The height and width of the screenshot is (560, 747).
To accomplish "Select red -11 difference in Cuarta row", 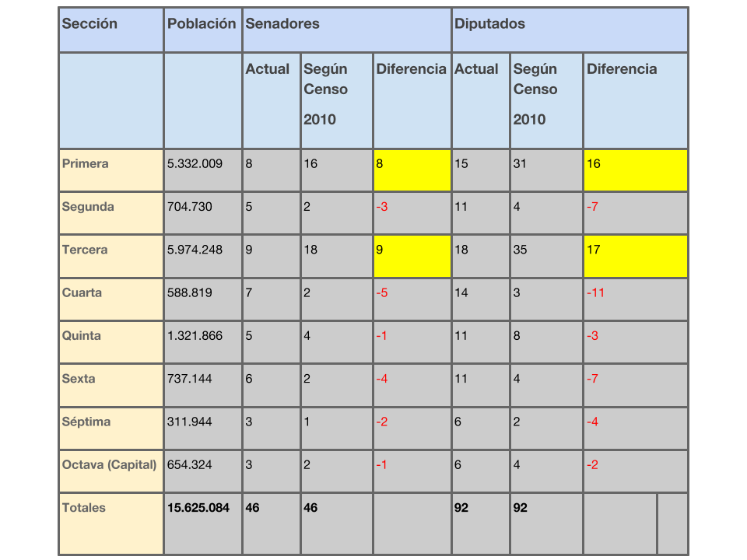I will pyautogui.click(x=595, y=292).
